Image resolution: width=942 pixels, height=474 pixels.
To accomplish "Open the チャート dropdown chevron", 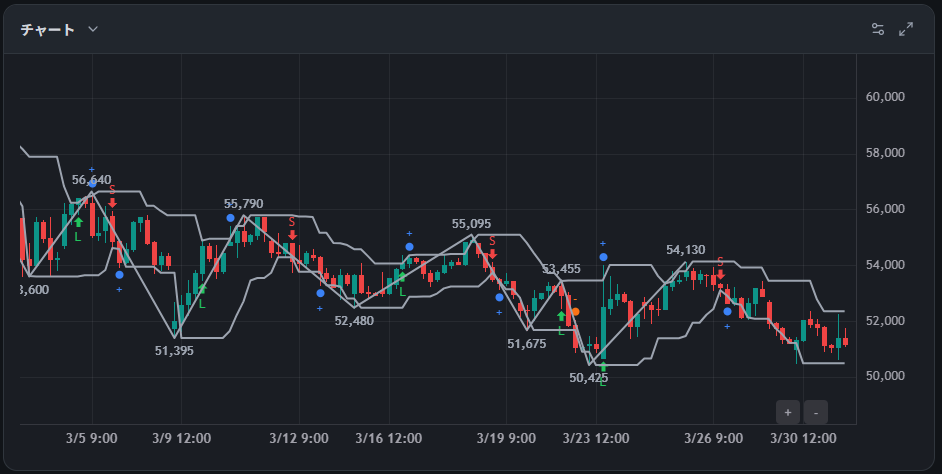I will [x=93, y=29].
